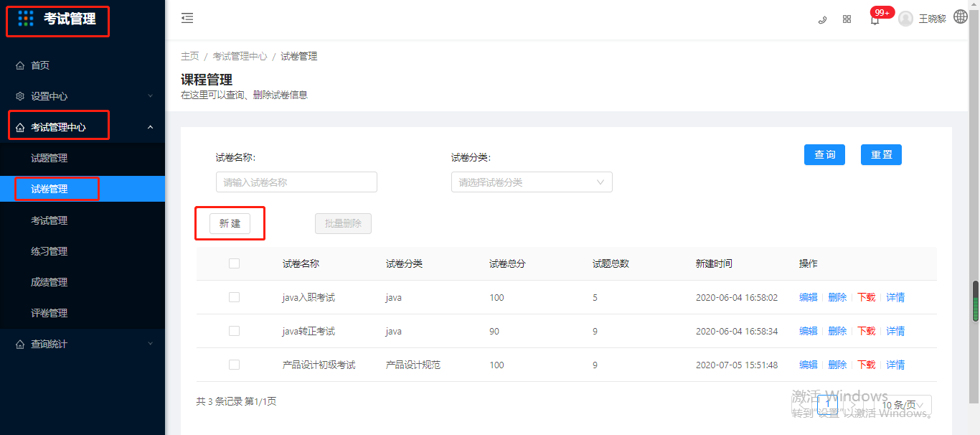Image resolution: width=980 pixels, height=435 pixels.
Task: Open the 试卷分类 dropdown
Action: coord(532,182)
